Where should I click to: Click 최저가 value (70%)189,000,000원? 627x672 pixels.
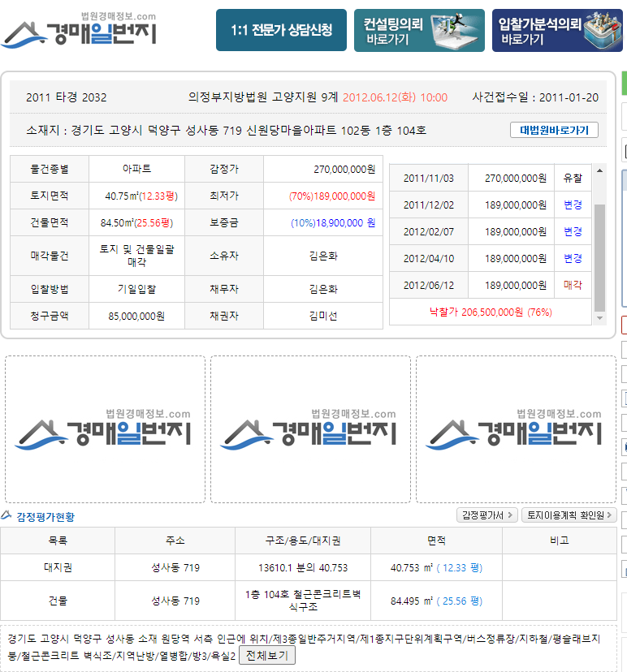pyautogui.click(x=332, y=196)
